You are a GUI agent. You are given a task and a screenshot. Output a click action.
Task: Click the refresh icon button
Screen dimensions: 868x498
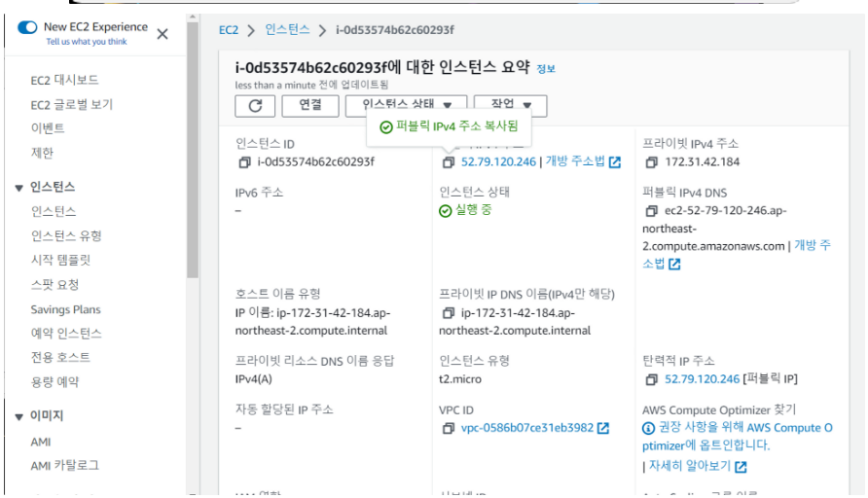click(x=255, y=106)
